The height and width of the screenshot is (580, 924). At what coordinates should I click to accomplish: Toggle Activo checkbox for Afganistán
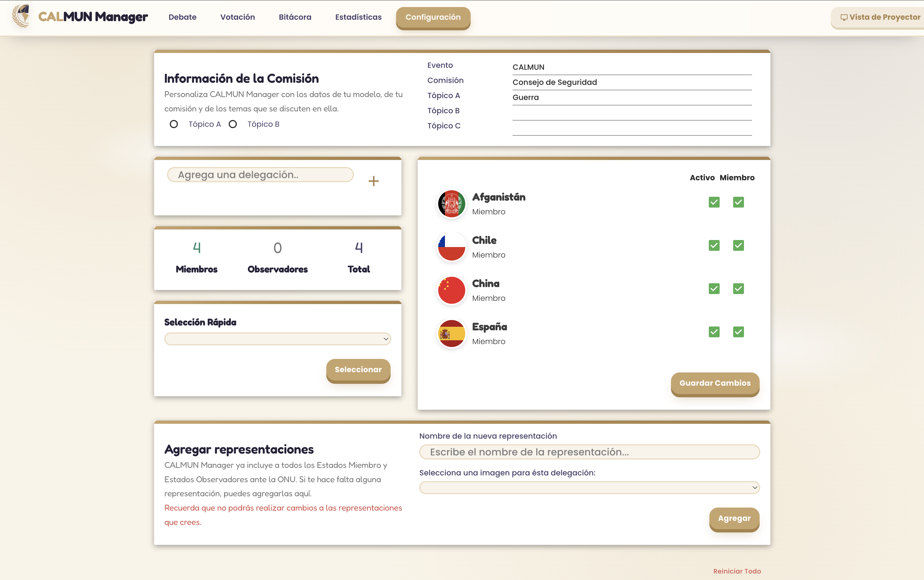pos(714,202)
